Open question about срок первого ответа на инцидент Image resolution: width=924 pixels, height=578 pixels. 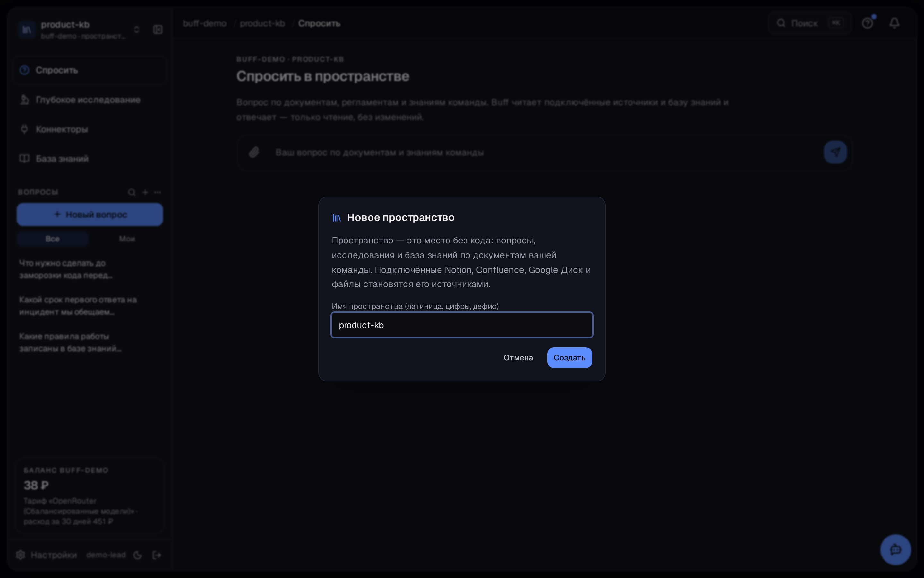[90, 306]
